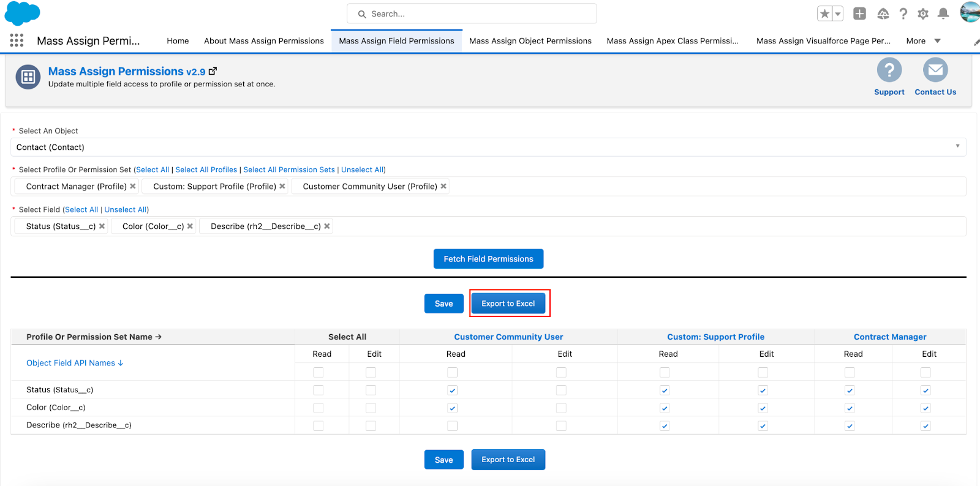Uncheck Color Read for Custom: Support Profile
Screen dimensions: 980x486
point(665,408)
